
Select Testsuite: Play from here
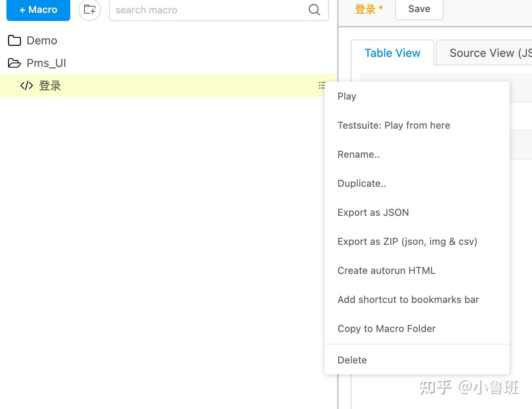point(394,125)
